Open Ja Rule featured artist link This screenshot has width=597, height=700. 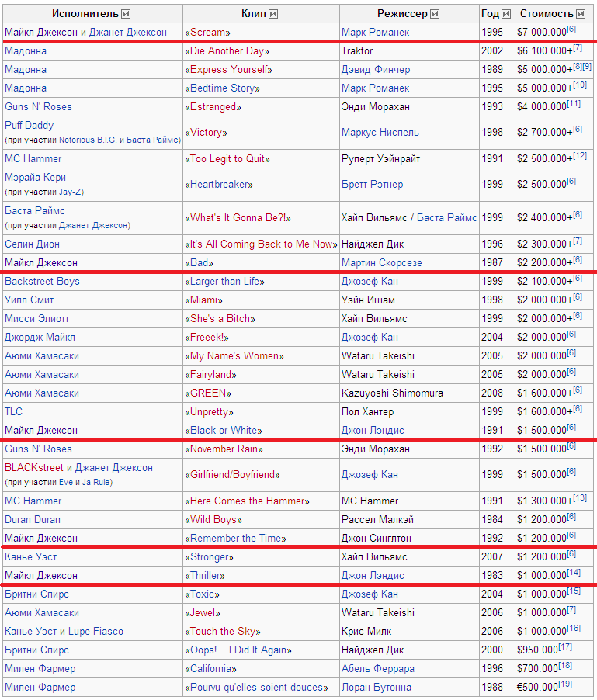(95, 483)
